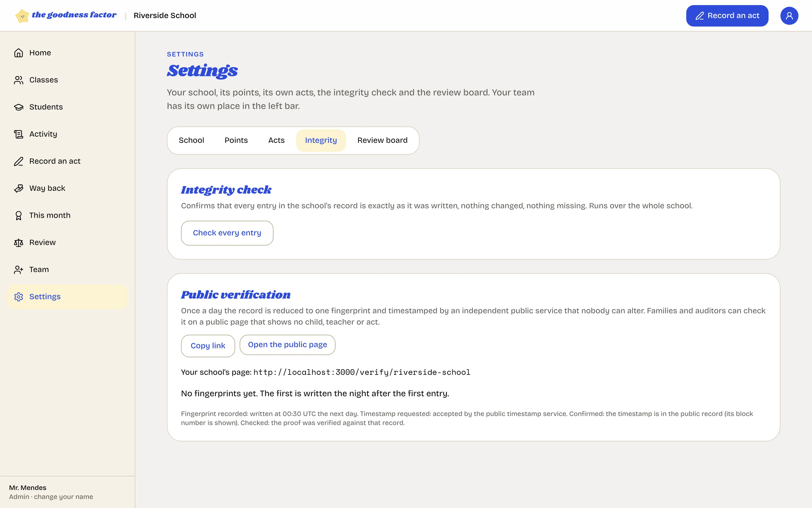The image size is (812, 508).
Task: Select the Integrity tab
Action: (x=321, y=141)
